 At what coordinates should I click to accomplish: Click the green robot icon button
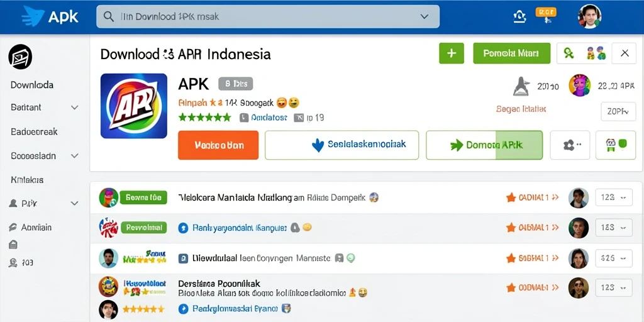616,145
